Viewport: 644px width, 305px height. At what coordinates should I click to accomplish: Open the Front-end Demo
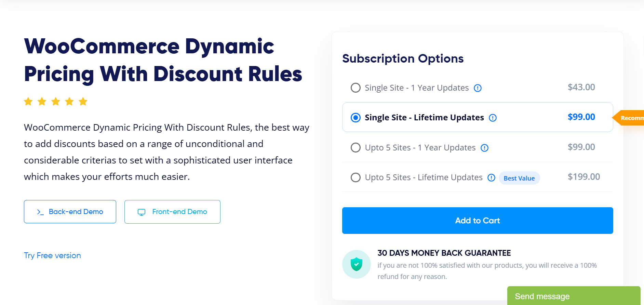click(x=172, y=212)
